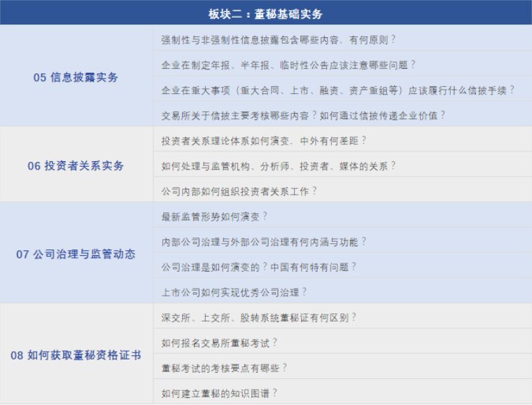Click the row '公司内部如何组织投资者关系工作'
Image resolution: width=532 pixels, height=405 pixels.
(x=239, y=191)
